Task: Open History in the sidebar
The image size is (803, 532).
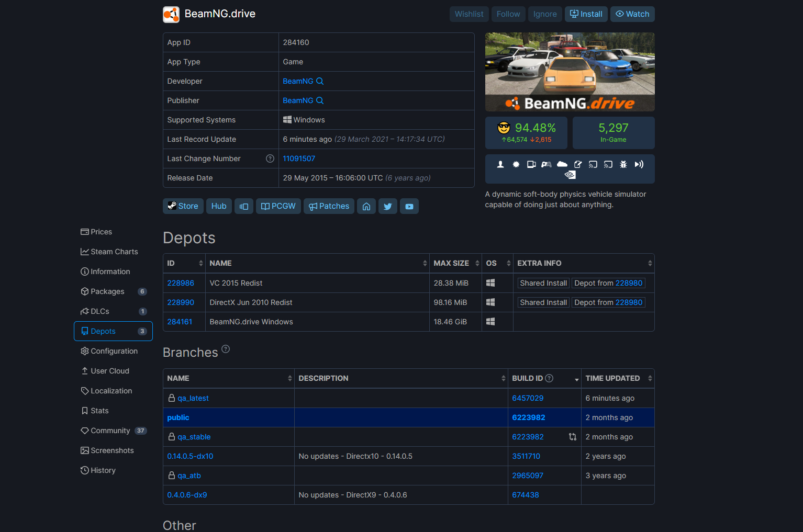Action: click(113, 470)
